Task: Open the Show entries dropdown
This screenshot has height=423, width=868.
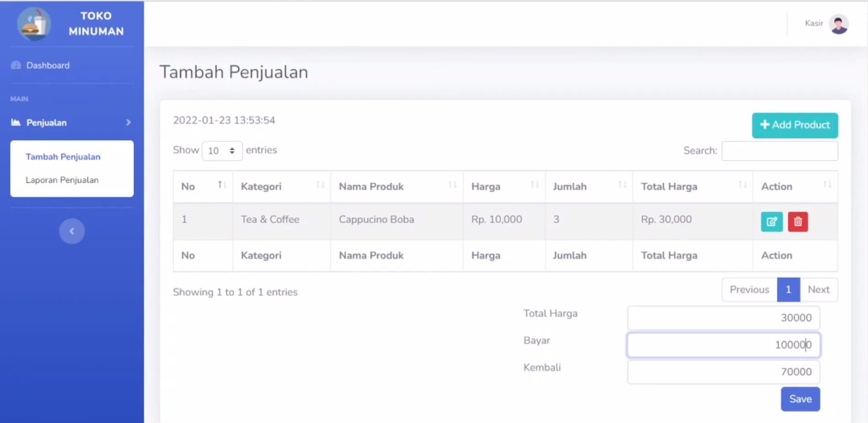Action: [222, 151]
